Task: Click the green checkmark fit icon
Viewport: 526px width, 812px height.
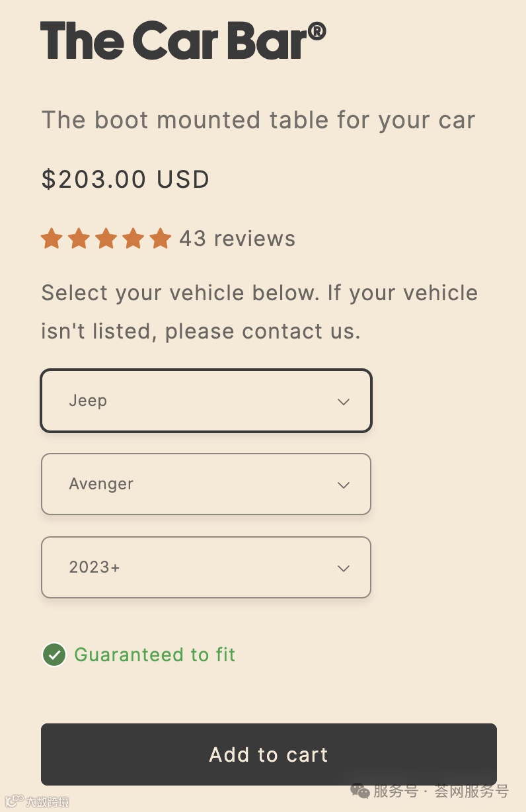Action: point(54,655)
